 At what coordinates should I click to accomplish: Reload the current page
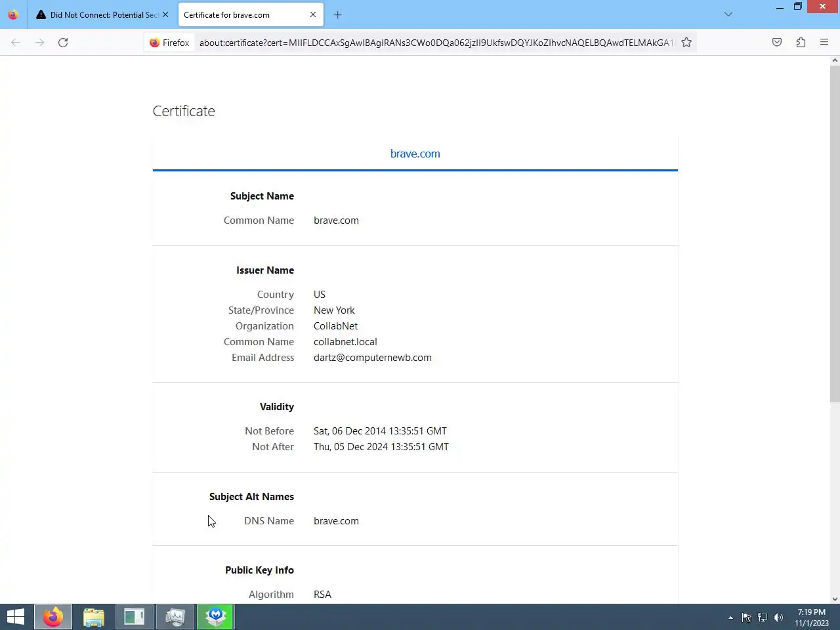63,43
